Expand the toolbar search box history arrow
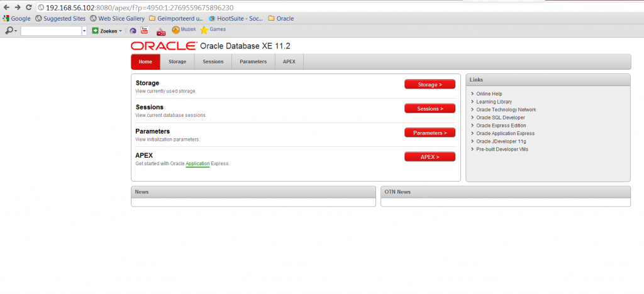 85,31
